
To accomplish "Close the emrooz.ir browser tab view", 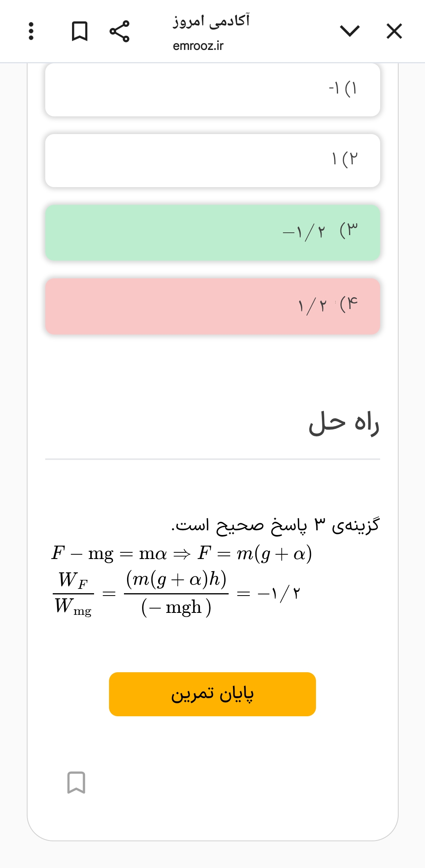I will [394, 31].
